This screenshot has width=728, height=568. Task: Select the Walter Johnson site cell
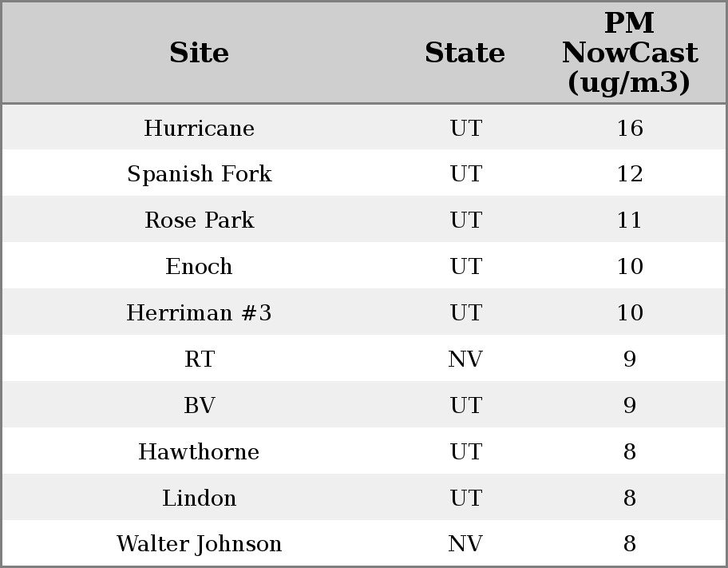[199, 544]
